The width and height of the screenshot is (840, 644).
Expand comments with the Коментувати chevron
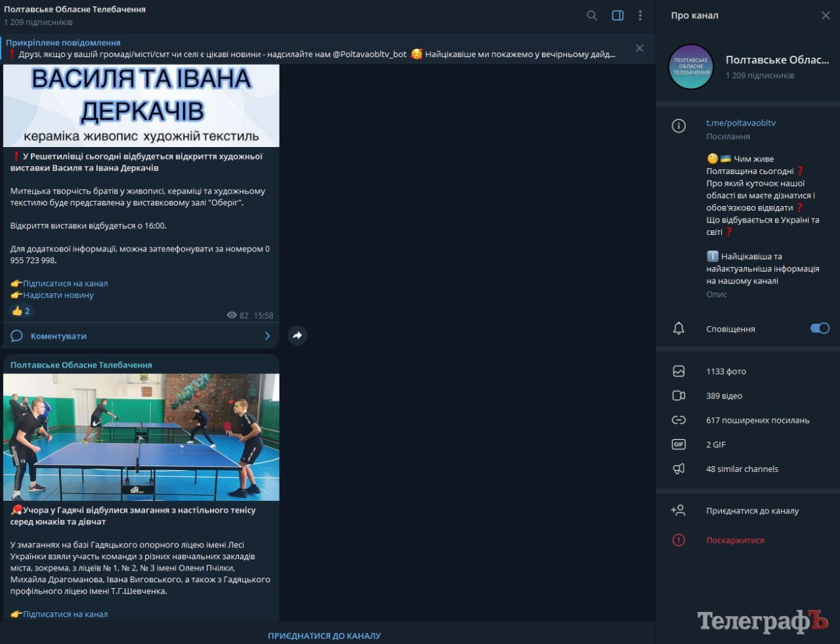(x=267, y=336)
